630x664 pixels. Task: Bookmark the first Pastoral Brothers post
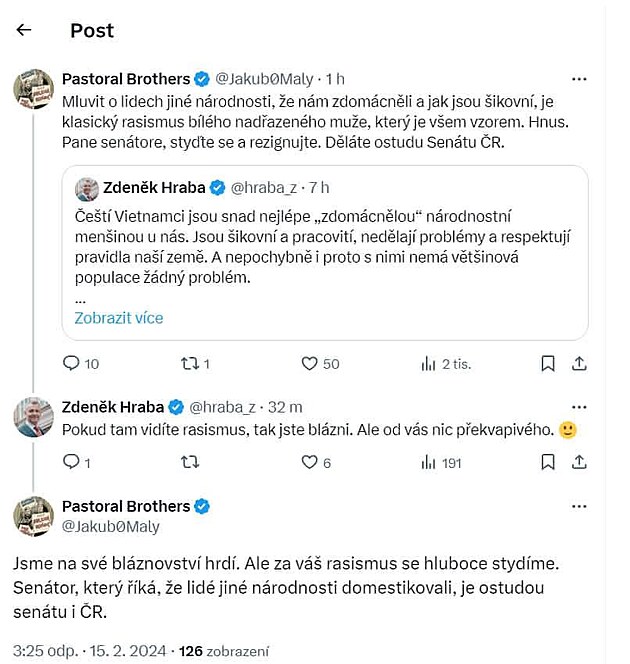548,364
